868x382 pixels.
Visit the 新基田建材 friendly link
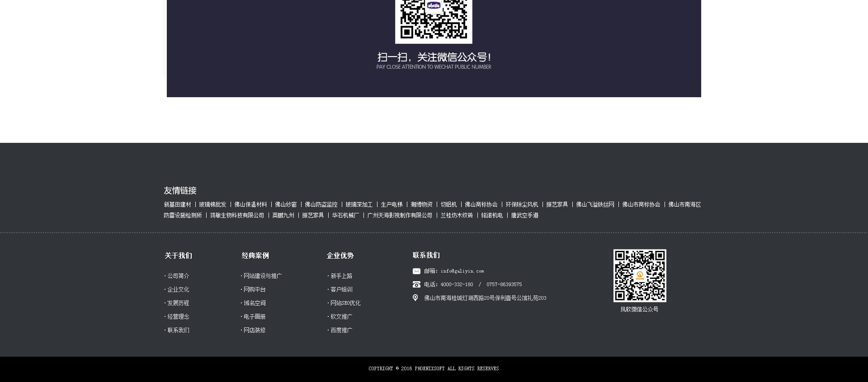tap(177, 205)
